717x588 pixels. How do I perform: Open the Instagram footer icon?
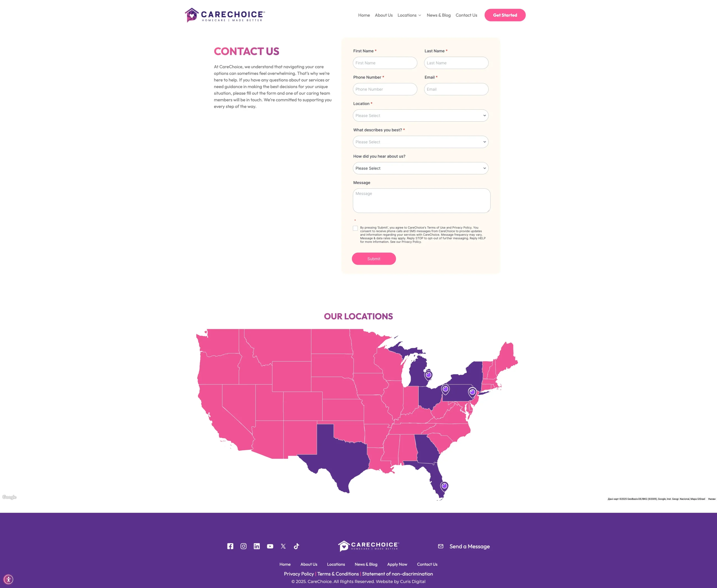(x=243, y=546)
